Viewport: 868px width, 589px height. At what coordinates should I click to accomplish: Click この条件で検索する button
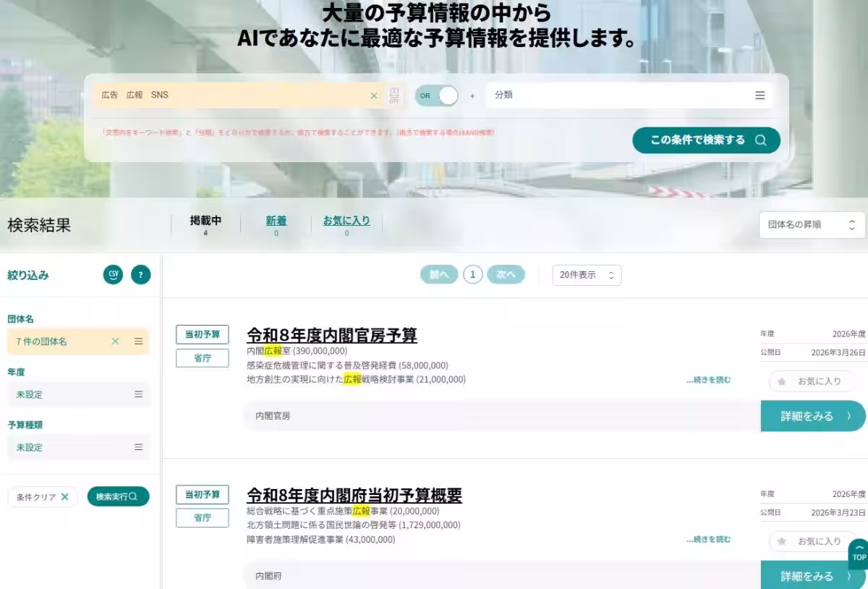pyautogui.click(x=706, y=140)
